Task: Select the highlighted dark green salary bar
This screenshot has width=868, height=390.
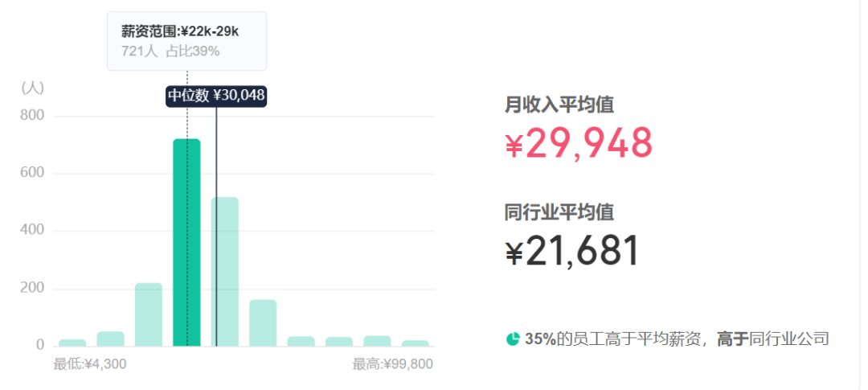Action: point(186,243)
